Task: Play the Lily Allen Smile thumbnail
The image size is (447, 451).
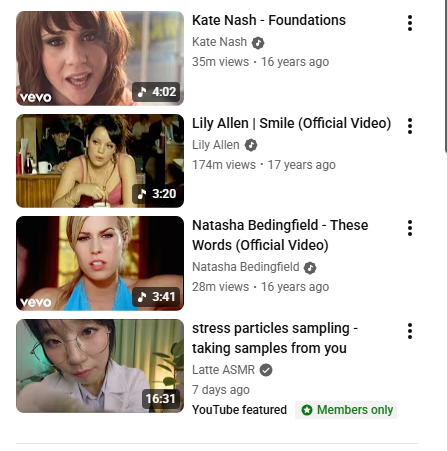Action: [100, 161]
